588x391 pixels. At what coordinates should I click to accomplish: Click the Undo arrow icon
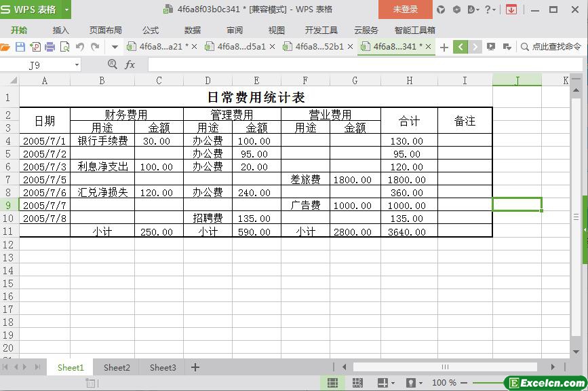click(x=80, y=47)
